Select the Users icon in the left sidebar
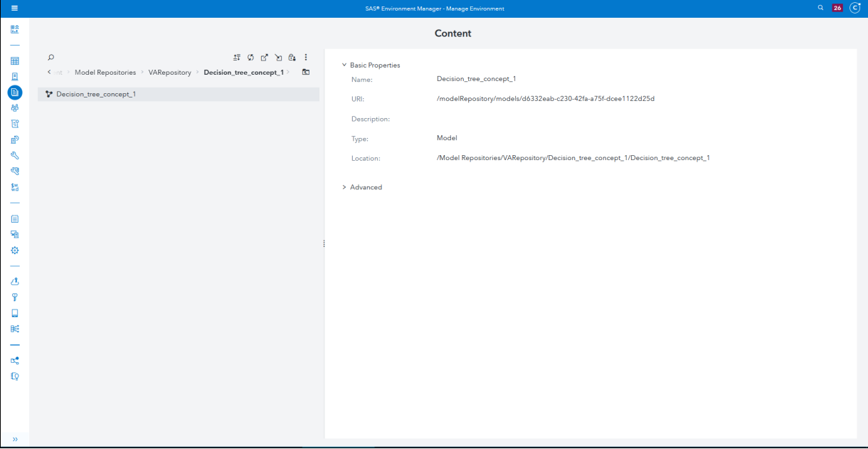Image resolution: width=868 pixels, height=449 pixels. [14, 107]
